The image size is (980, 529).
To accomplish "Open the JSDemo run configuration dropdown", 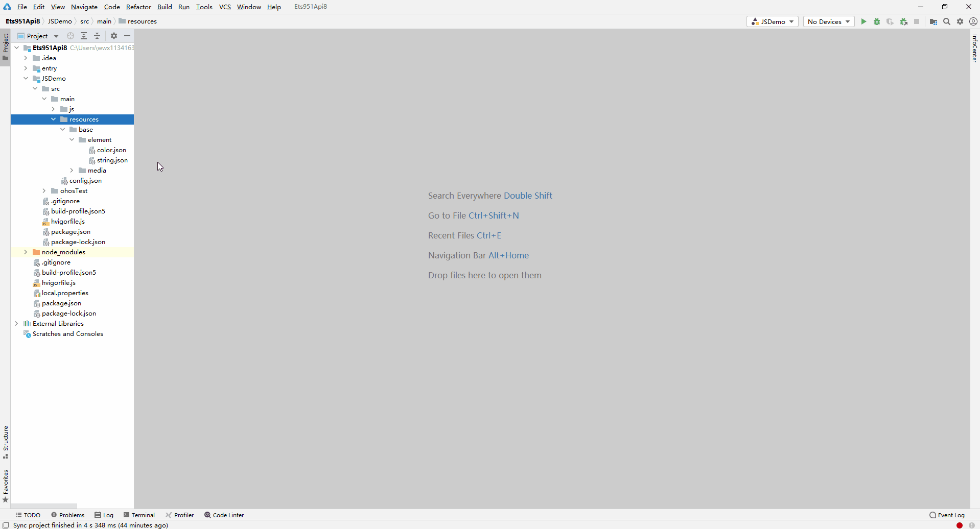I will tap(772, 21).
